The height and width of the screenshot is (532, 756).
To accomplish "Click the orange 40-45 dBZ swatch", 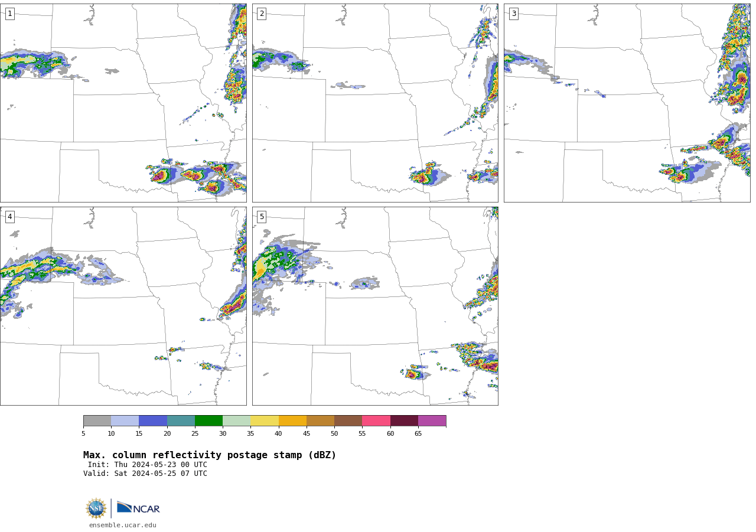I will tap(292, 420).
